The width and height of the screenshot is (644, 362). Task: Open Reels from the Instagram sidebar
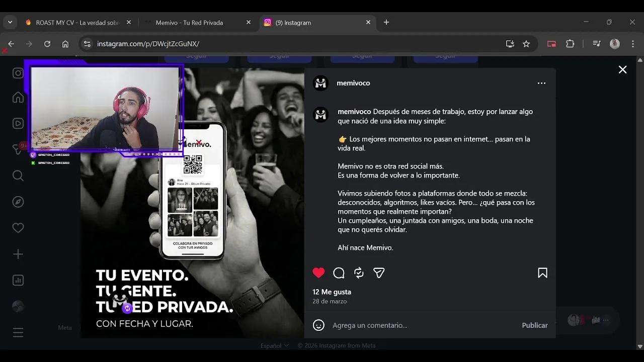[x=18, y=123]
